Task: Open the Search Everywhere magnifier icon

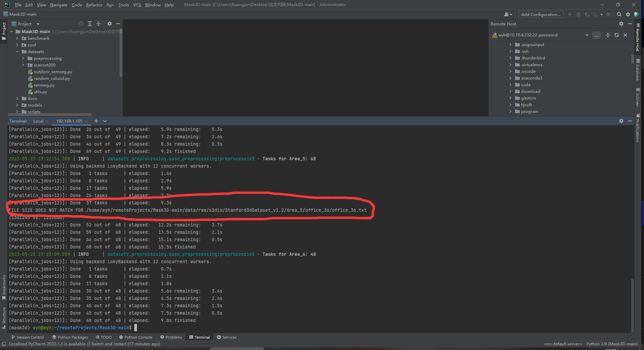Action: (x=619, y=14)
